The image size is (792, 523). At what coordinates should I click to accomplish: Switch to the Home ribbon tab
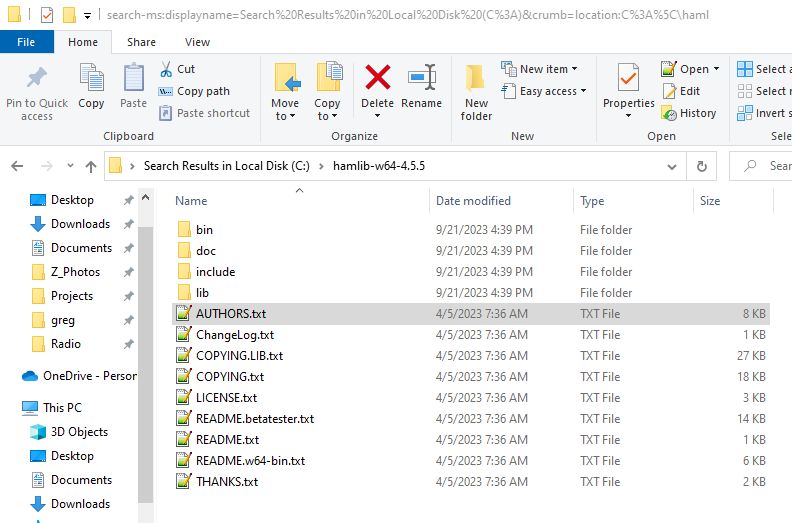[83, 42]
